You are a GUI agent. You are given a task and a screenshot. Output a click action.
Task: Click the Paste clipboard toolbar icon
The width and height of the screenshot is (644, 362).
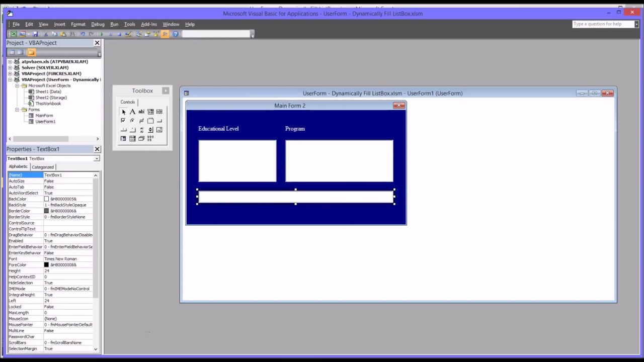click(63, 34)
